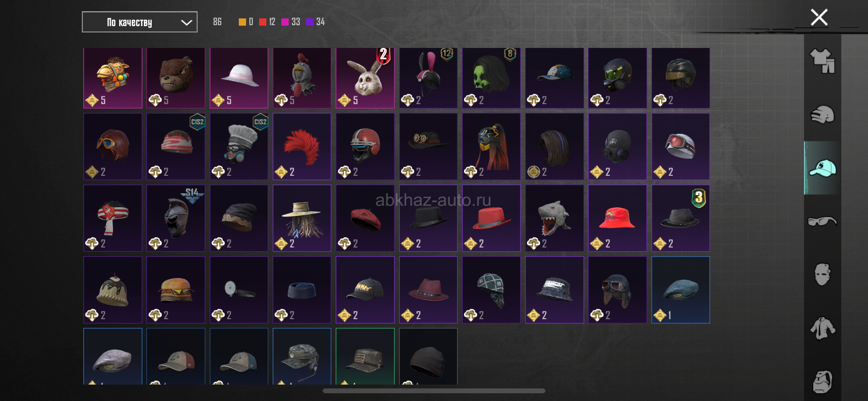The height and width of the screenshot is (401, 868).
Task: Click the horizontal scroll bar at bottom
Action: pos(434,391)
